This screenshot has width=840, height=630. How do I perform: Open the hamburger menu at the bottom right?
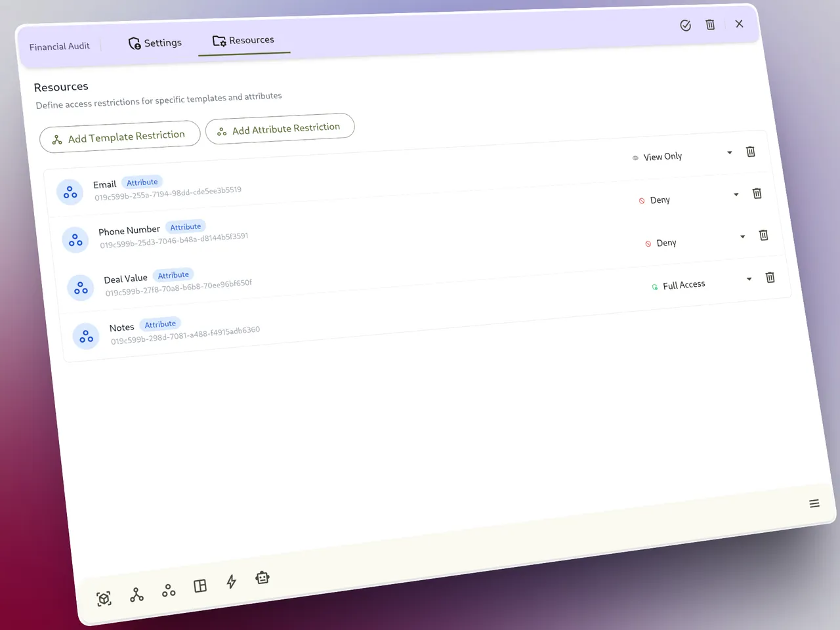814,503
